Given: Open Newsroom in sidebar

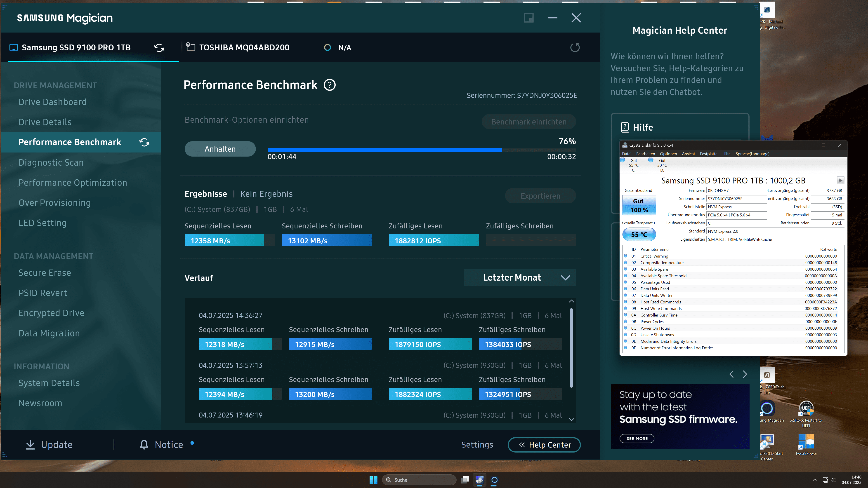Looking at the screenshot, I should point(40,403).
